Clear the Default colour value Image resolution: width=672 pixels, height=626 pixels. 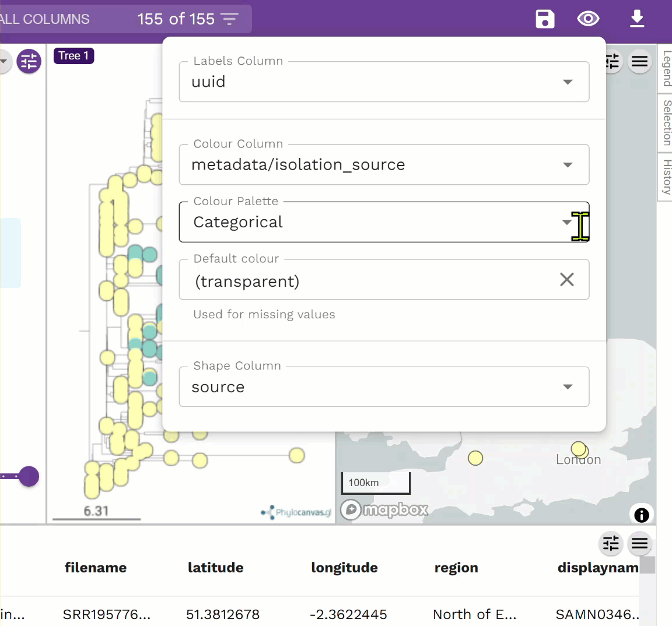(566, 280)
